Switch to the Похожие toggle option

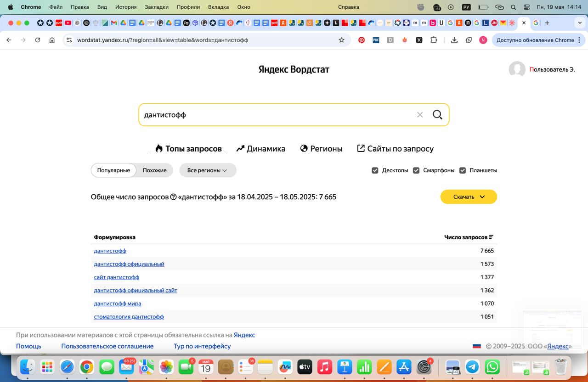(155, 170)
